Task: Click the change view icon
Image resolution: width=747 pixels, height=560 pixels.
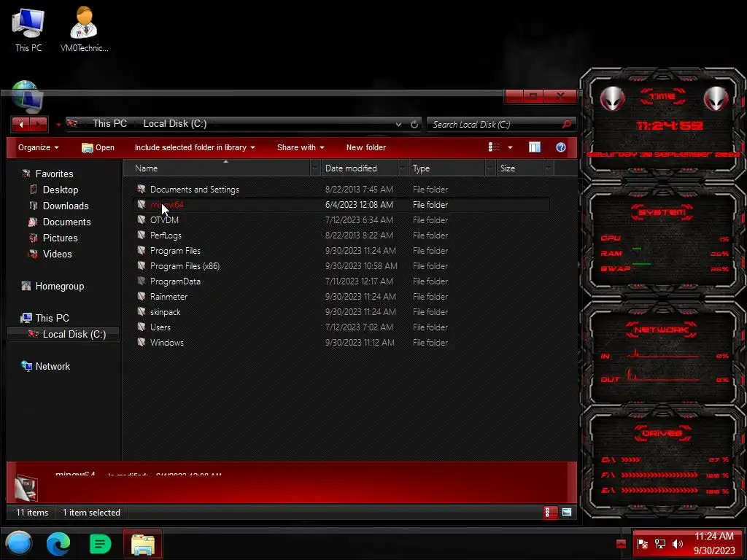Action: (x=494, y=147)
